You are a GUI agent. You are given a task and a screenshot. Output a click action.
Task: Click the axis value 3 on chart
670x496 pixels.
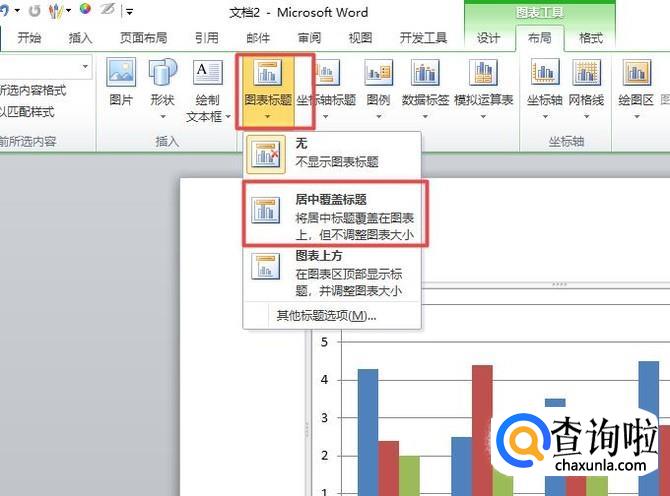tap(324, 418)
